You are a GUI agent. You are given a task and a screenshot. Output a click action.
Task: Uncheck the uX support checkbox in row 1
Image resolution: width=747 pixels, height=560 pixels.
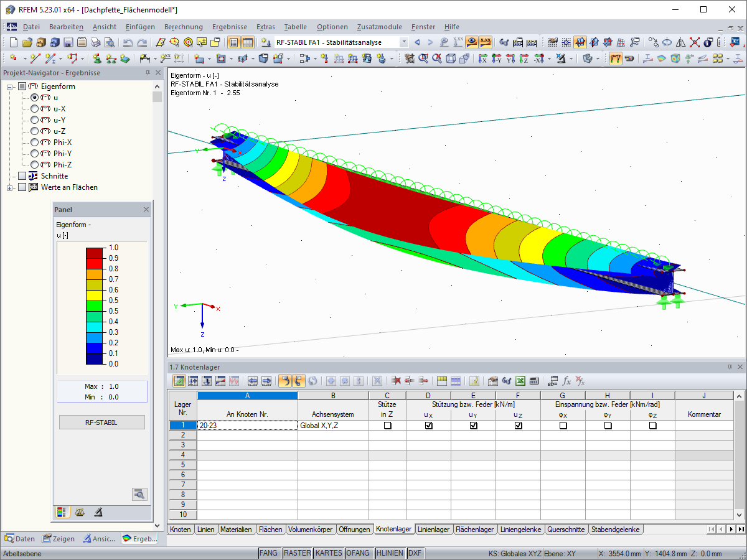429,426
